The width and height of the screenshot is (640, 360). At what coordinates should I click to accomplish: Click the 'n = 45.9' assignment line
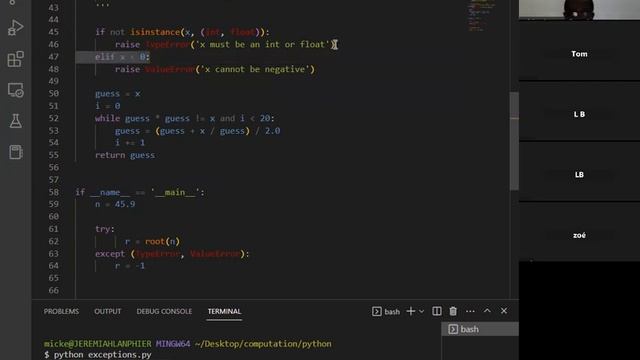(115, 204)
